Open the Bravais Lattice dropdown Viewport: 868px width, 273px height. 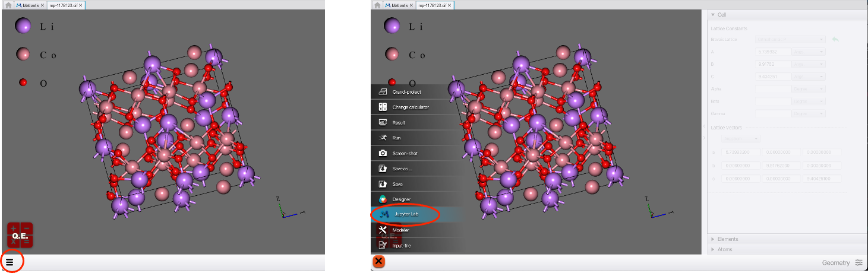coord(790,40)
